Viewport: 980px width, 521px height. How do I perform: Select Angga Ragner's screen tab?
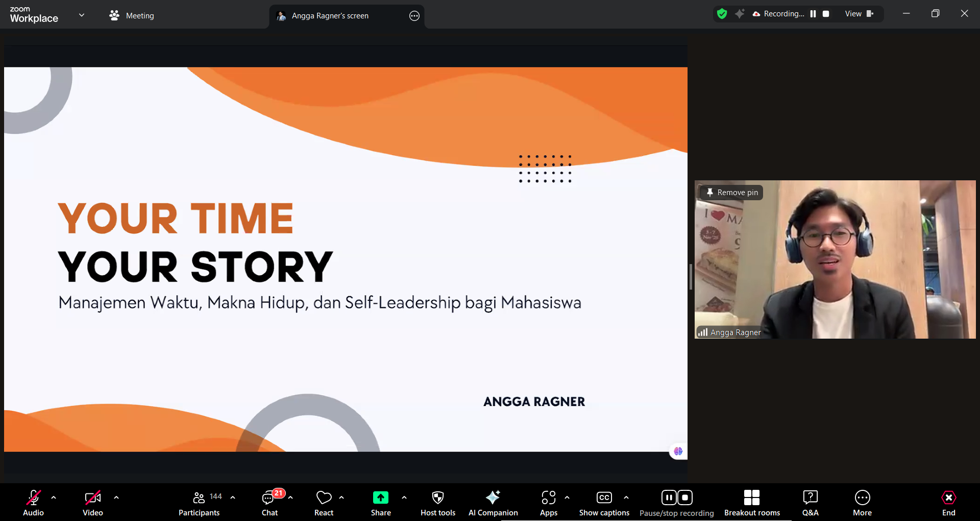[x=330, y=16]
